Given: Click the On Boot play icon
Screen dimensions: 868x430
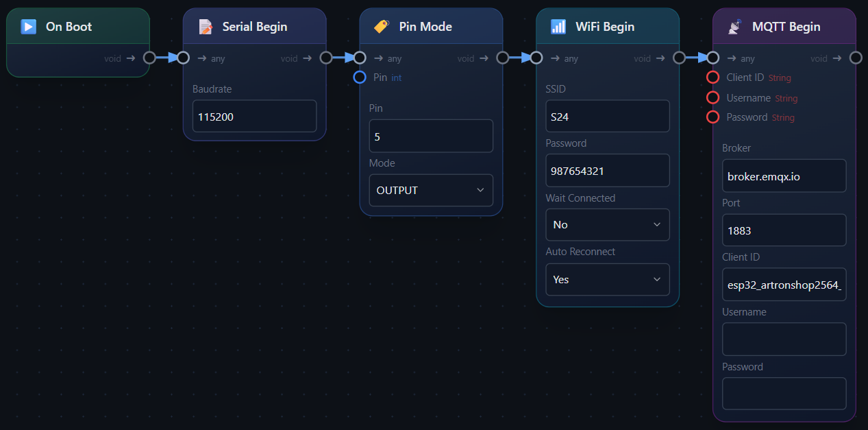Looking at the screenshot, I should (28, 27).
